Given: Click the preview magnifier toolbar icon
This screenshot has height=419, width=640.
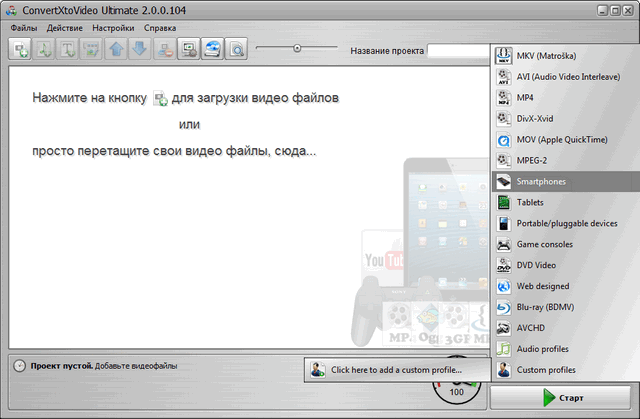Looking at the screenshot, I should click(x=237, y=49).
